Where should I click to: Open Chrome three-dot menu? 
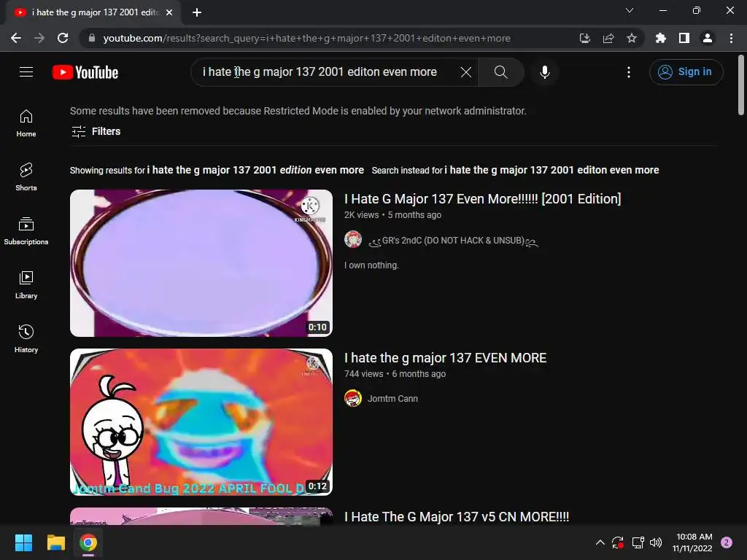(x=731, y=38)
